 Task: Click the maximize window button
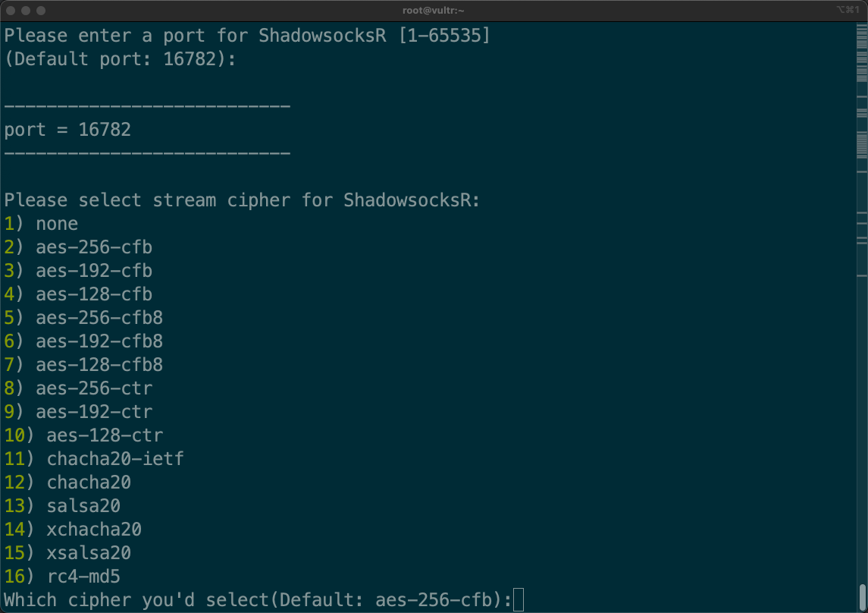click(x=41, y=11)
